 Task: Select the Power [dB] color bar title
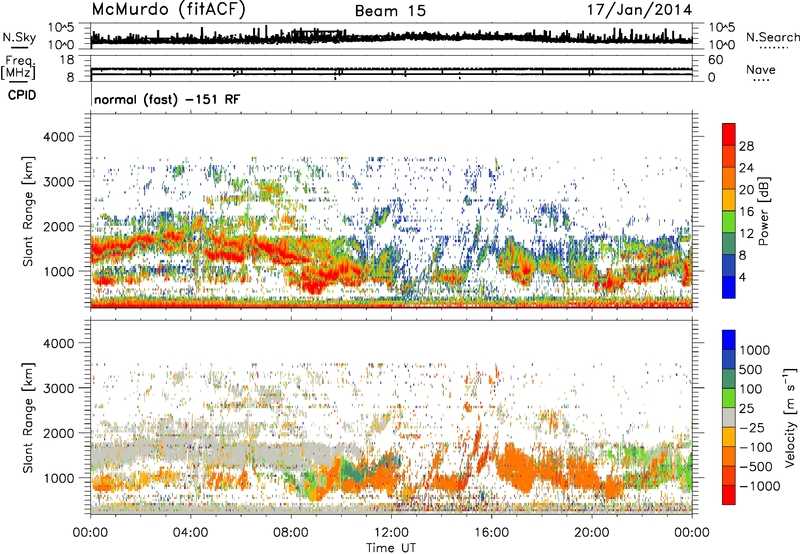(x=764, y=211)
